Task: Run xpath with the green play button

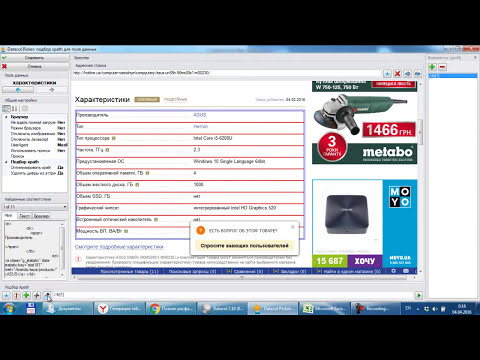Action: (419, 295)
